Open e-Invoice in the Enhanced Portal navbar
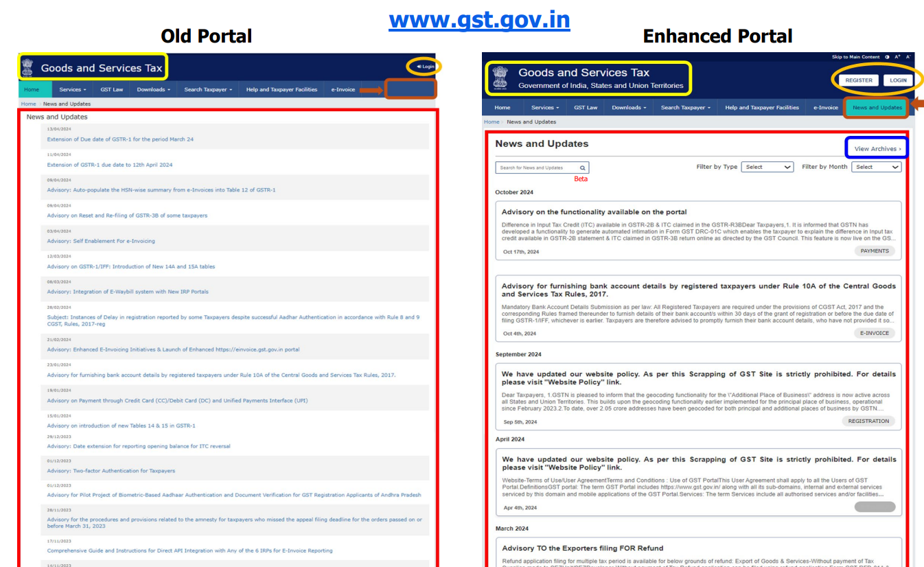Viewport: 924px width, 567px height. (826, 108)
